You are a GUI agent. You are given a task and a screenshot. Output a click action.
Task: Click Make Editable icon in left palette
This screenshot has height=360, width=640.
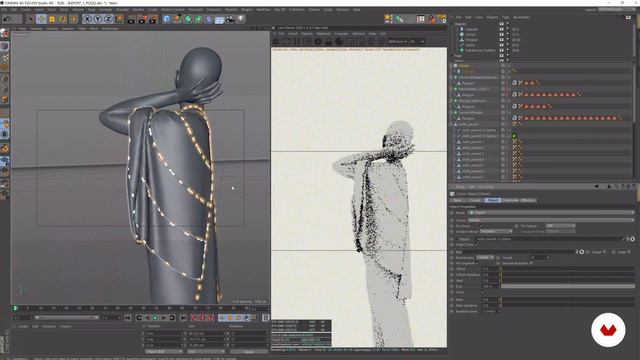[4, 34]
